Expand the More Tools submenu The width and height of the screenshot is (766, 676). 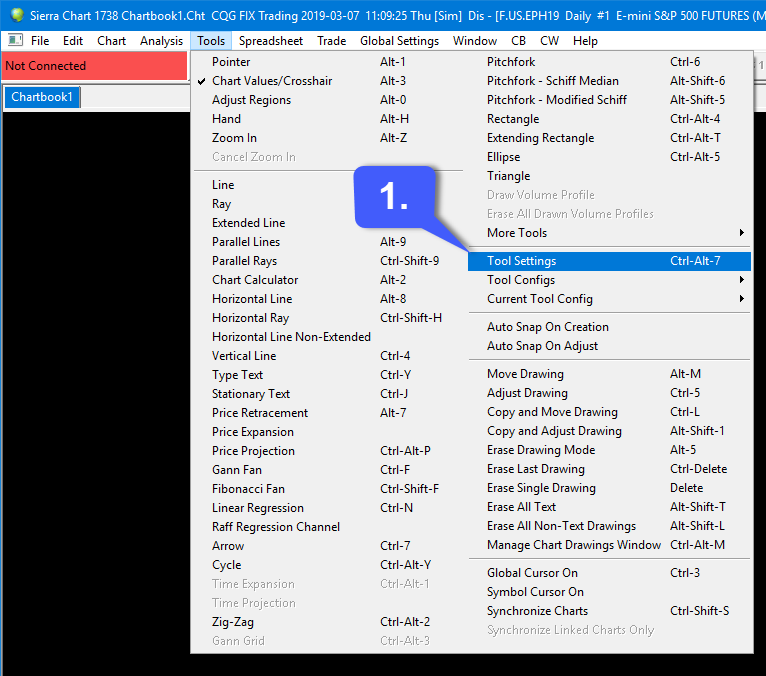[x=609, y=233]
